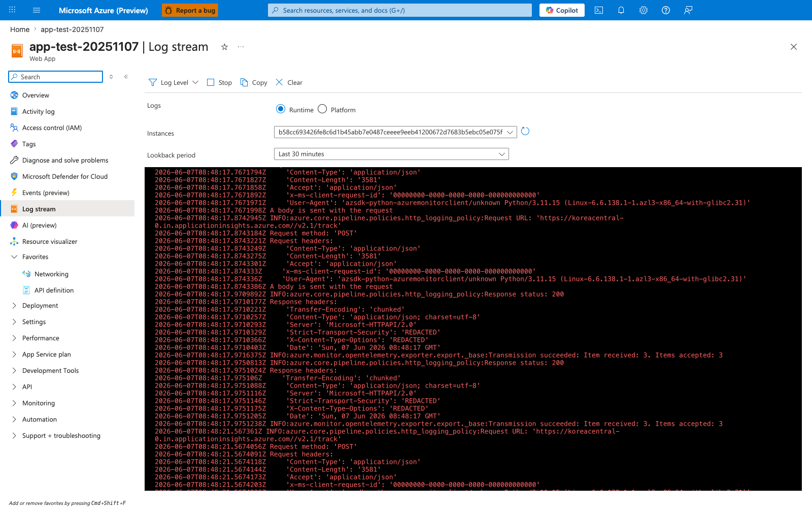Expand the Deployment section
This screenshot has height=508, width=812.
[x=14, y=305]
